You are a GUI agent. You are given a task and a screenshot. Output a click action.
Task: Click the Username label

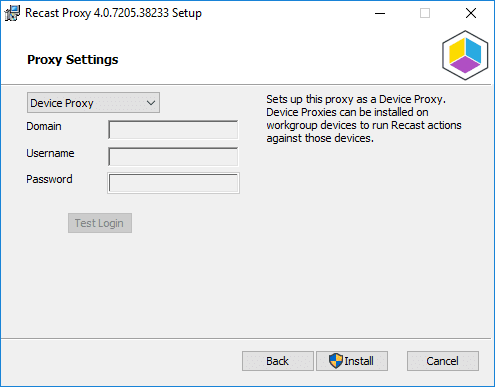point(50,153)
